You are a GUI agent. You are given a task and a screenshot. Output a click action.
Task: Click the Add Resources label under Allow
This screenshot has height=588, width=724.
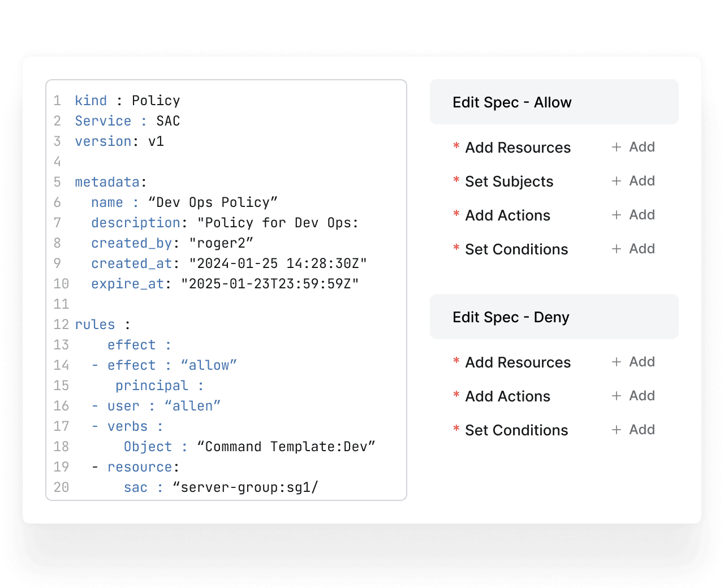pos(518,148)
